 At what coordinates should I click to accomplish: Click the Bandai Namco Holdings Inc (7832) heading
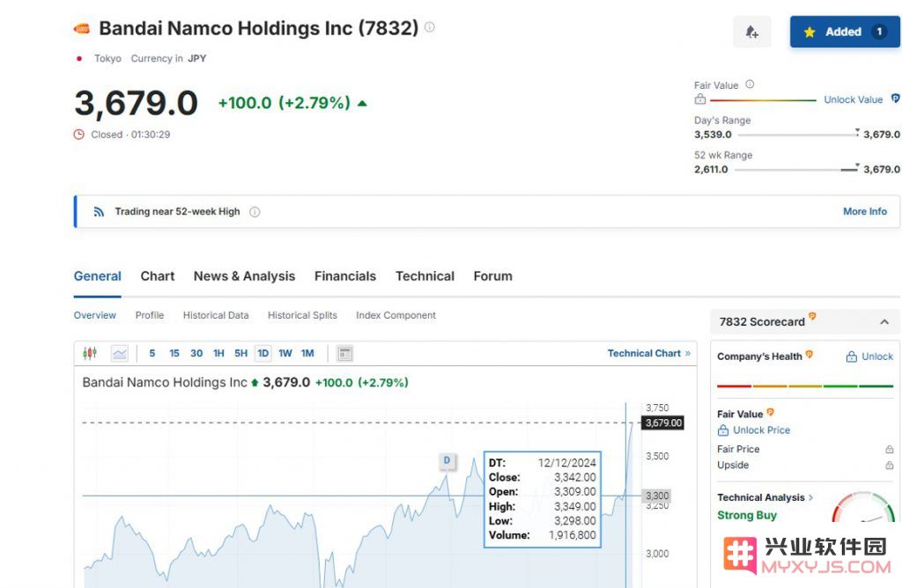point(259,28)
